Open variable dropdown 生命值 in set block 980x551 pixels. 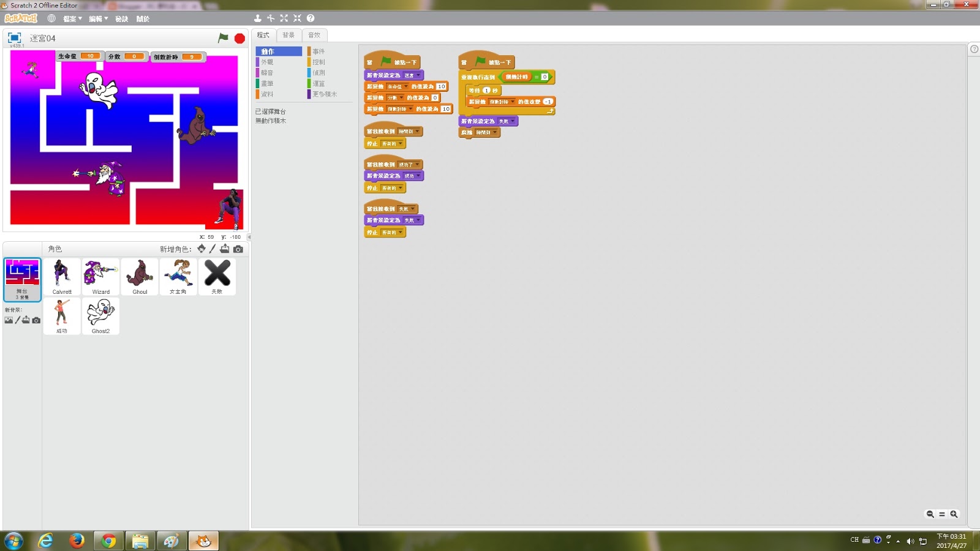397,87
